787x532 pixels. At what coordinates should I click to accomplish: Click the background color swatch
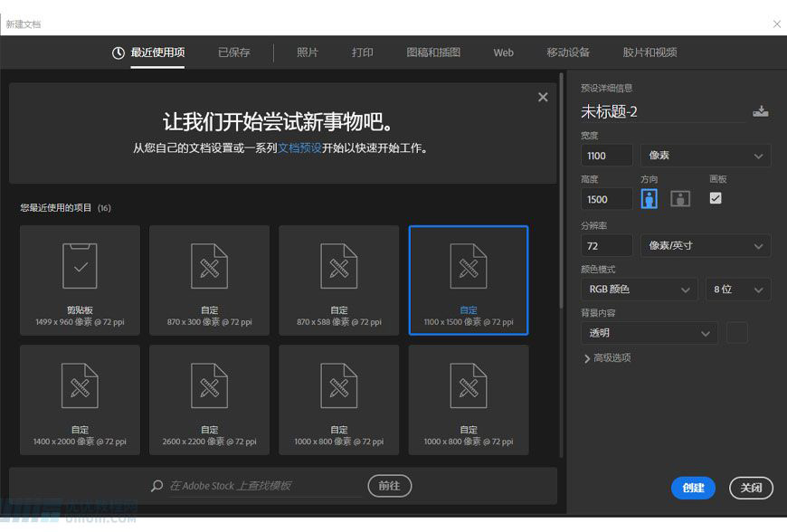736,332
